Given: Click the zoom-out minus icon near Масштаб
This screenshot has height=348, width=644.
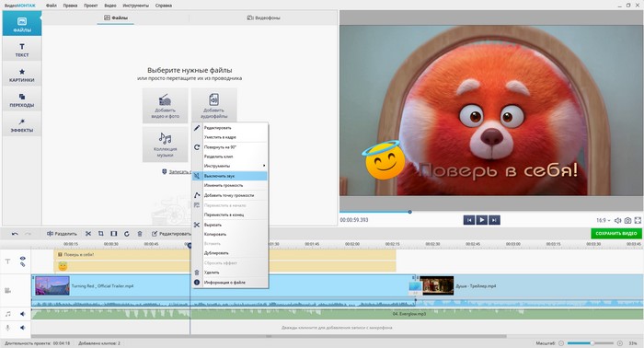Looking at the screenshot, I should point(561,343).
